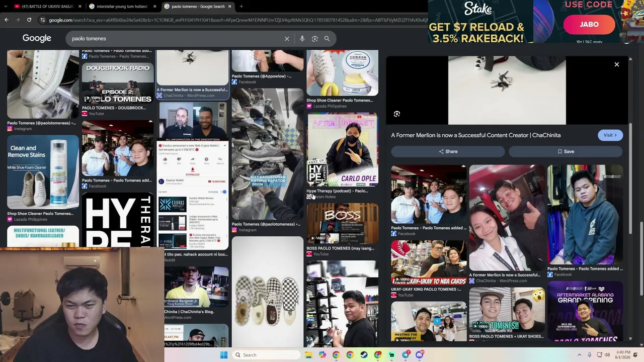Screen dimensions: 644x362
Task: Close the paolo tomenes Google Search tab
Action: 229,7
